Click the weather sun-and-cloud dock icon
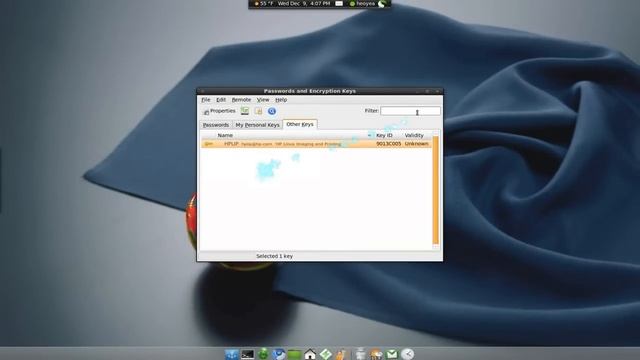The height and width of the screenshot is (360, 640). click(376, 354)
